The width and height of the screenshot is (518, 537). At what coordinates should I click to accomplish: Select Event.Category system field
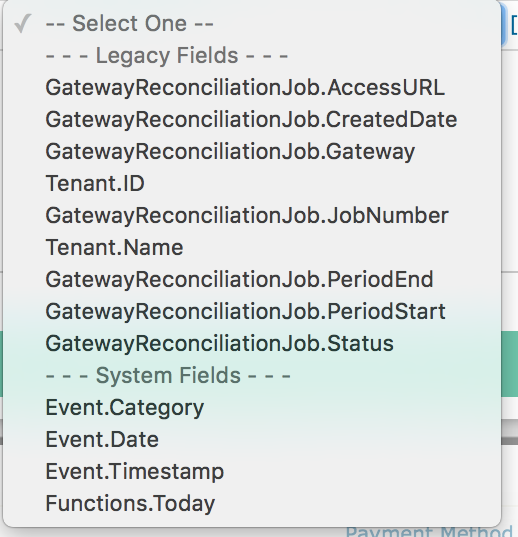tap(252, 407)
